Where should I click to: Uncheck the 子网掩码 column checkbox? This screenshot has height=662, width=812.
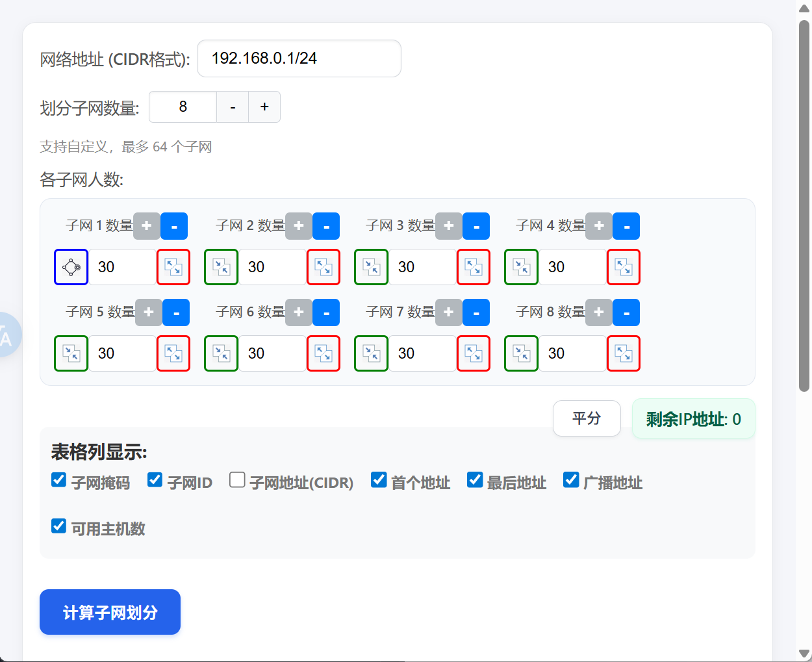point(58,480)
